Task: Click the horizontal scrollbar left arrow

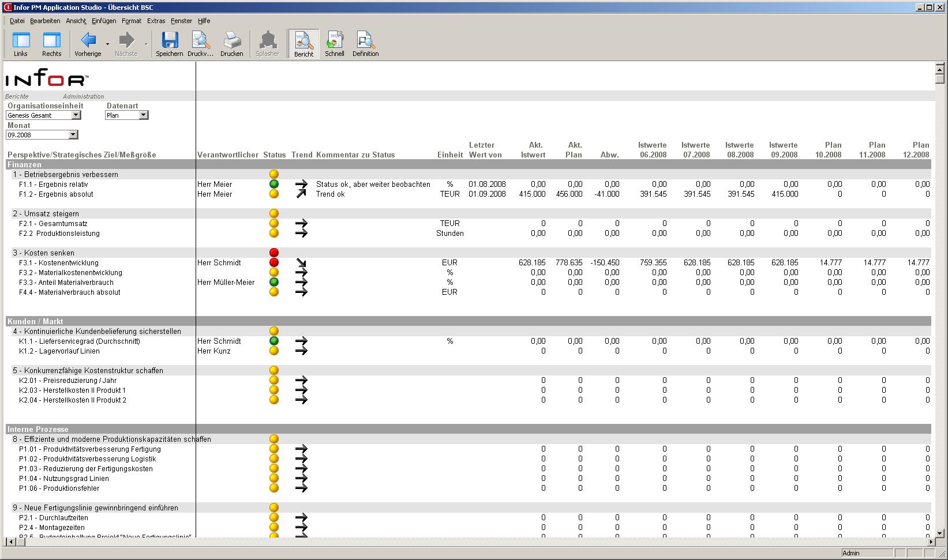Action: 10,542
